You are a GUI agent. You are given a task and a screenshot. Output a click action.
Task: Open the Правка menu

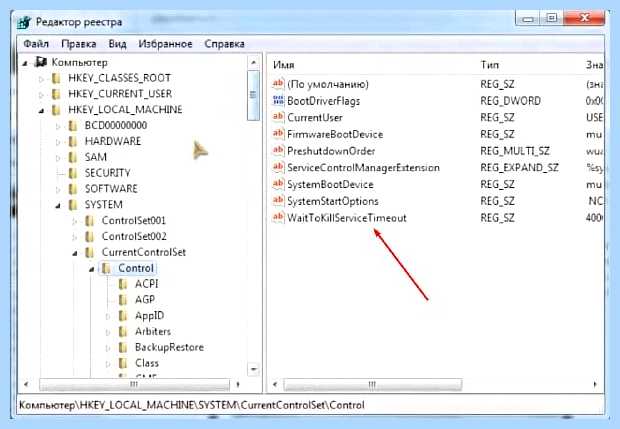pos(79,43)
